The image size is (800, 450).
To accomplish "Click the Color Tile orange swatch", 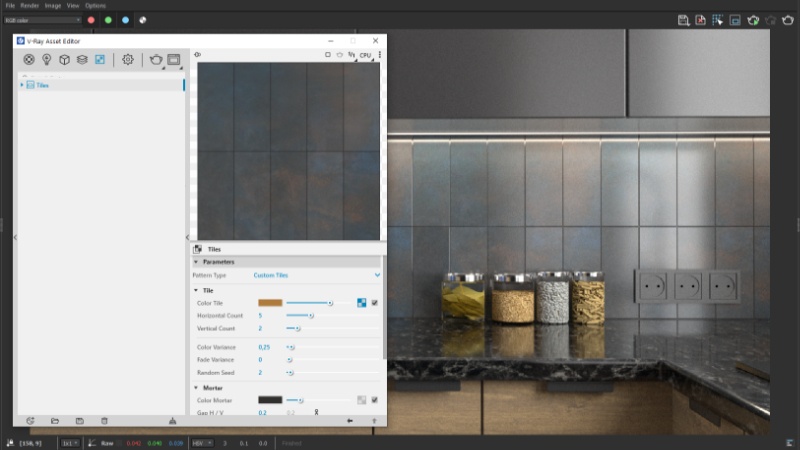I will [270, 303].
